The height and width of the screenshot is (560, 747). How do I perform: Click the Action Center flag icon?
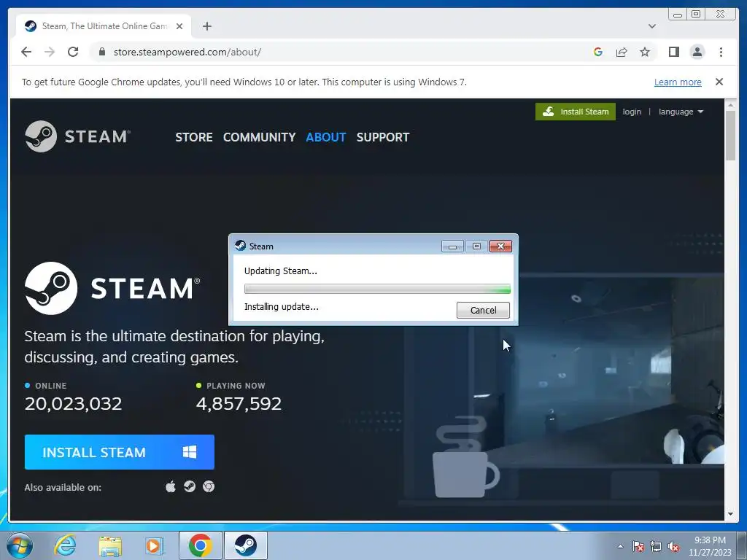coord(638,546)
